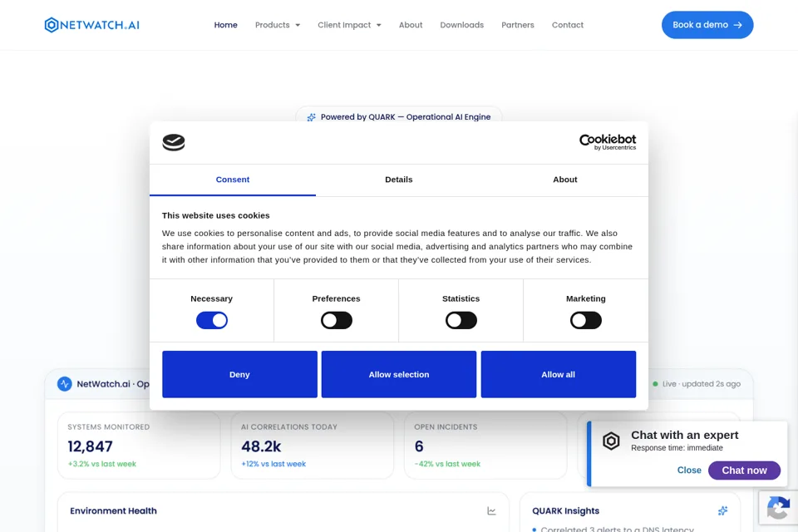Click the reCAPTCHA badge icon
This screenshot has height=532, width=798.
pos(778,508)
